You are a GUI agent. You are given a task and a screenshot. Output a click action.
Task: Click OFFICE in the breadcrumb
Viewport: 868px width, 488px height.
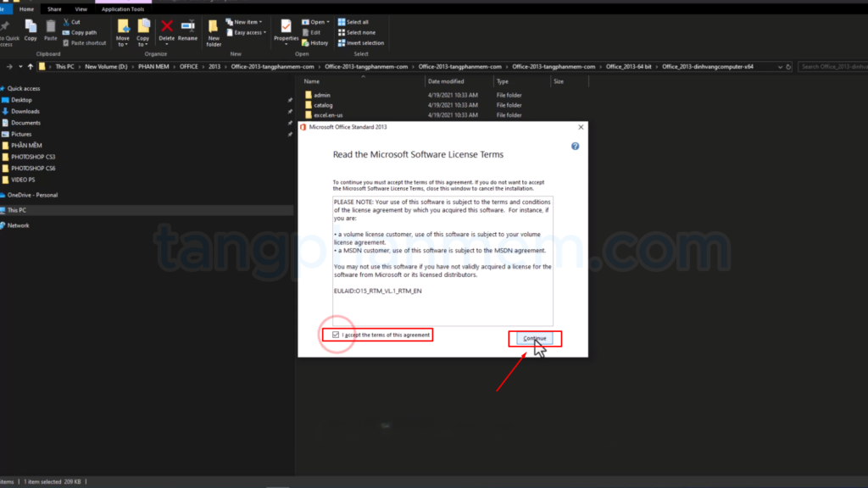188,66
